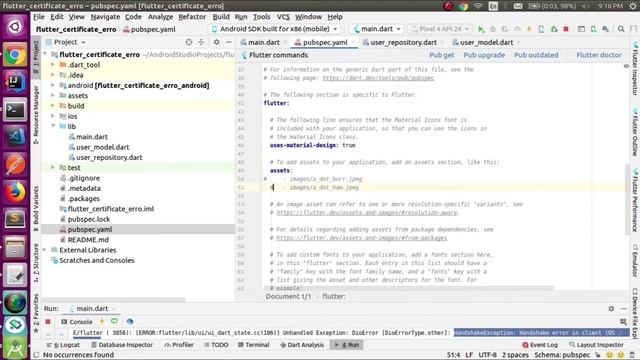Click the locate target icon in Project panel
This screenshot has width=640, height=360.
coord(189,42)
